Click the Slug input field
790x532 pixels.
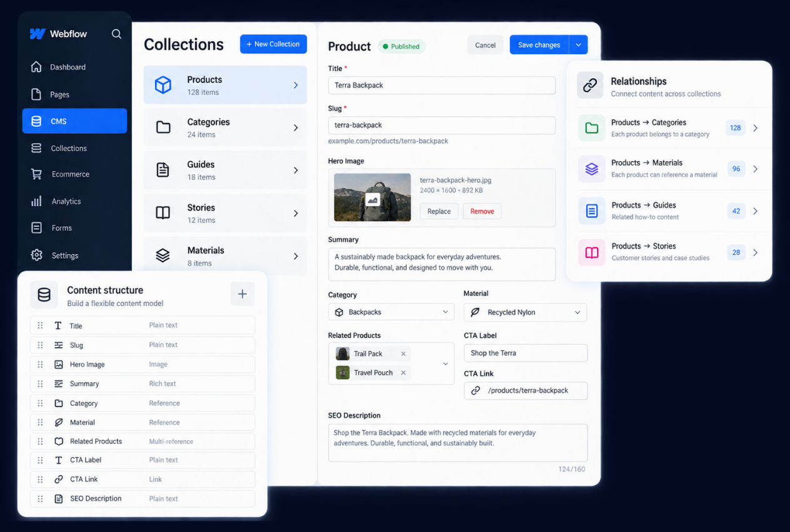click(442, 125)
